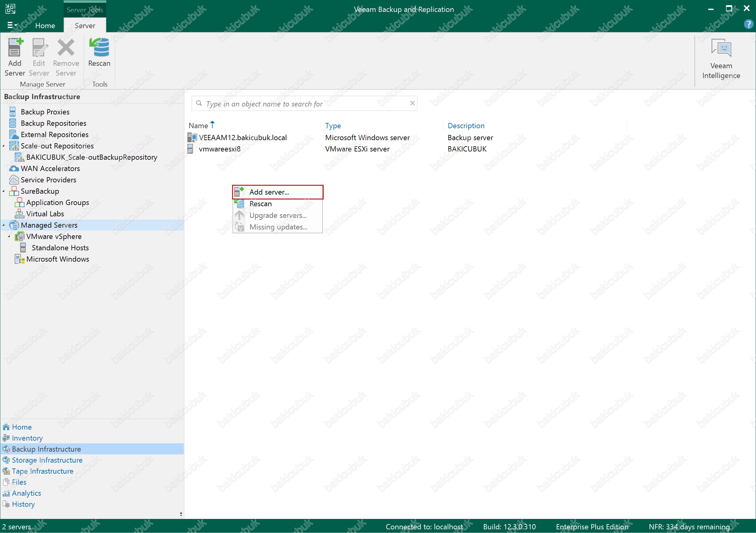Click the Microsoft Windows server type cell
Viewport: 756px width, 533px height.
click(x=367, y=137)
